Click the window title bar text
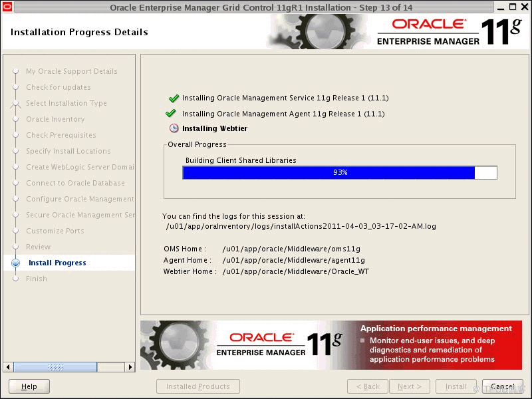The width and height of the screenshot is (532, 399). click(261, 7)
